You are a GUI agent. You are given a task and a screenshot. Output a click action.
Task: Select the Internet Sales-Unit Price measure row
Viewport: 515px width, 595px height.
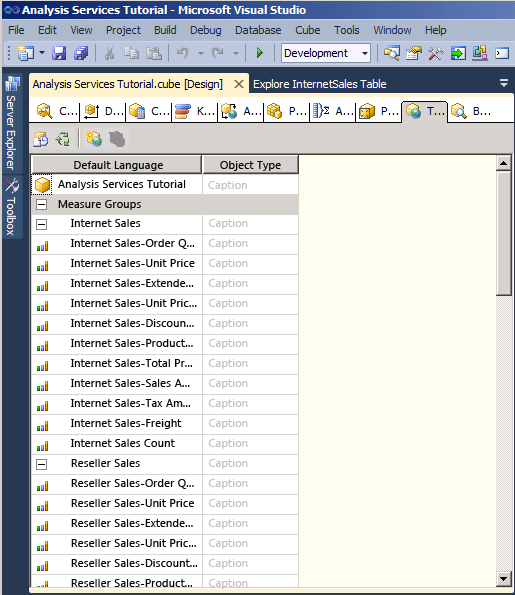pyautogui.click(x=165, y=264)
